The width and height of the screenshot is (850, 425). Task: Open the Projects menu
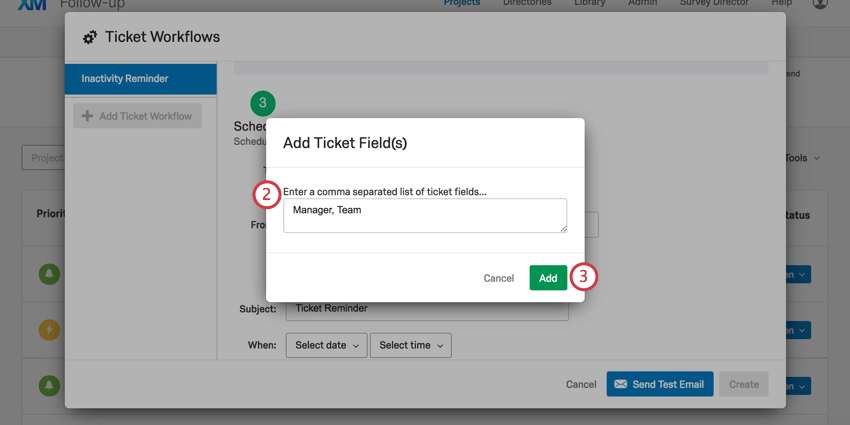462,3
